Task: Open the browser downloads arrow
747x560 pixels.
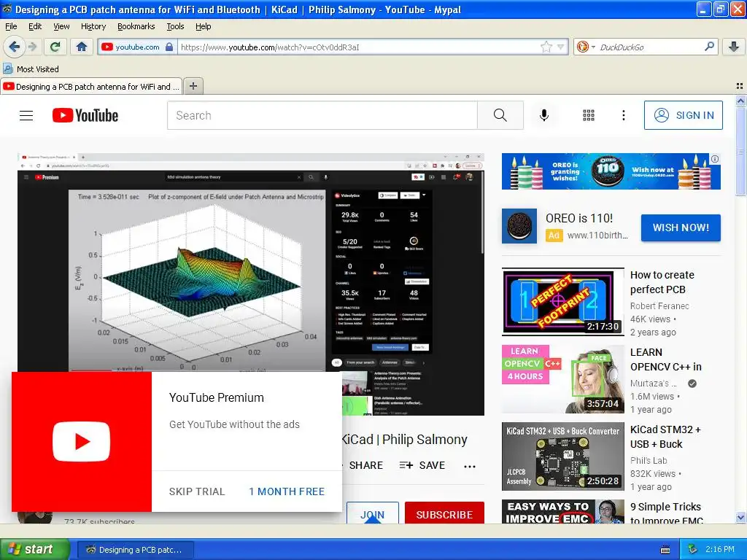Action: click(734, 47)
